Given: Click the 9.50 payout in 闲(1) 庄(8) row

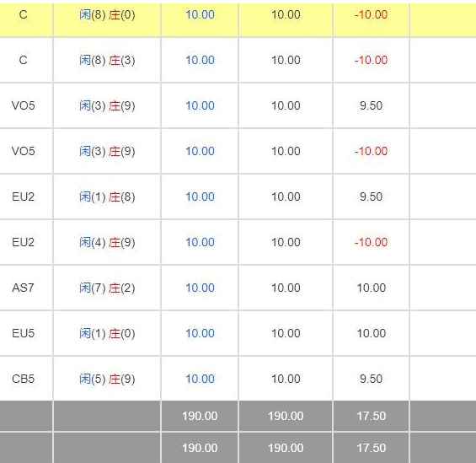Looking at the screenshot, I should [x=371, y=197].
